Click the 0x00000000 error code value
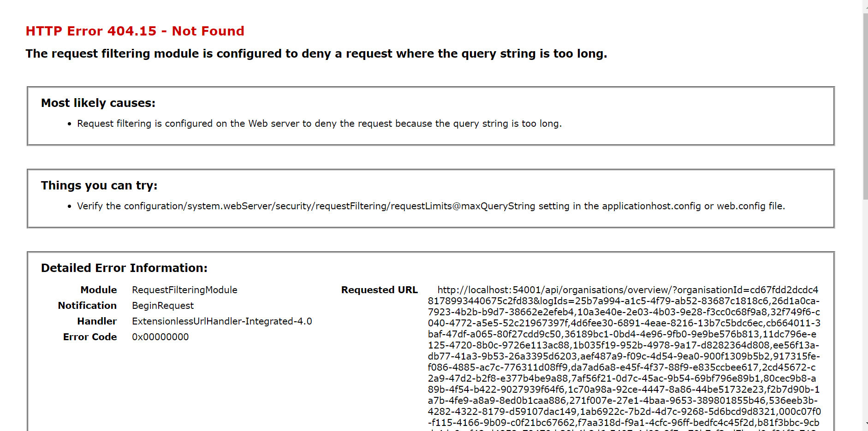The width and height of the screenshot is (868, 431). [x=160, y=337]
